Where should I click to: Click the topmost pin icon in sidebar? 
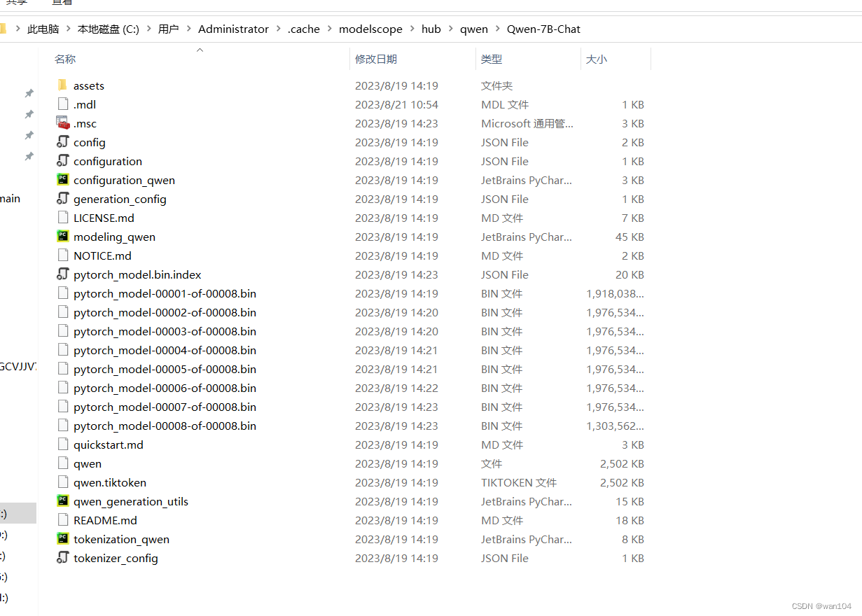tap(29, 93)
